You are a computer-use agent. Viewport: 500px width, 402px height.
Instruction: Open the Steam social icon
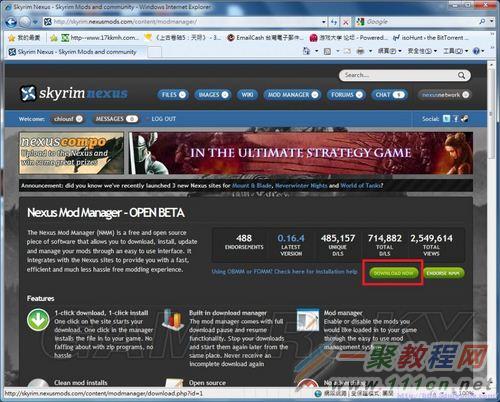(x=465, y=118)
